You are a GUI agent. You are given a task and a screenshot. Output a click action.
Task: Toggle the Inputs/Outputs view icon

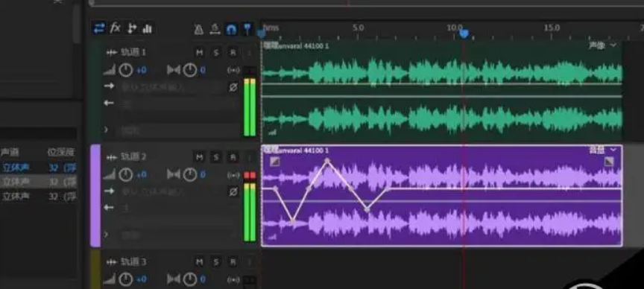coord(99,28)
